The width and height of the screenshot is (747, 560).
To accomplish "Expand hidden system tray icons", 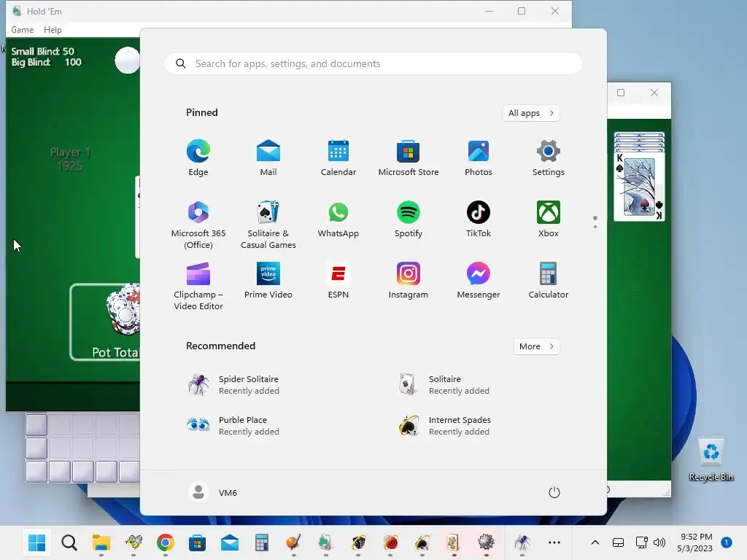I will click(595, 542).
